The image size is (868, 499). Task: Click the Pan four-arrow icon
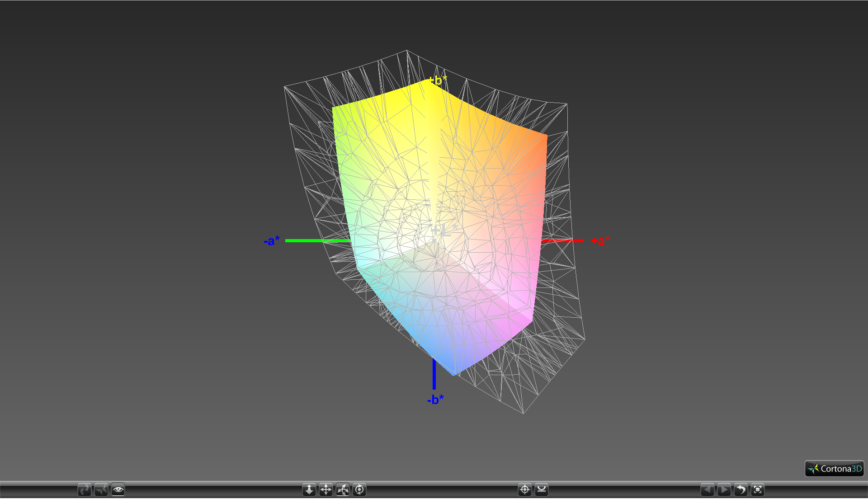[326, 490]
